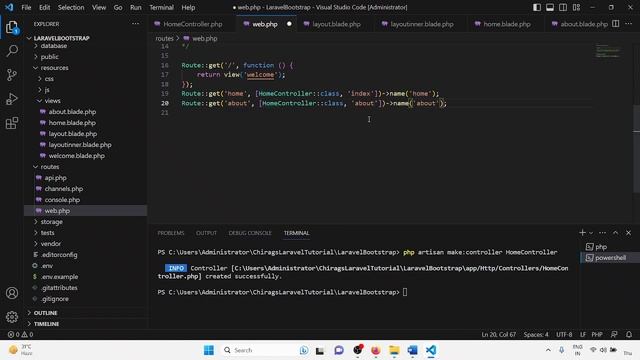Click Ln 20, Col 67 status item
The height and width of the screenshot is (360, 640).
[x=498, y=335]
